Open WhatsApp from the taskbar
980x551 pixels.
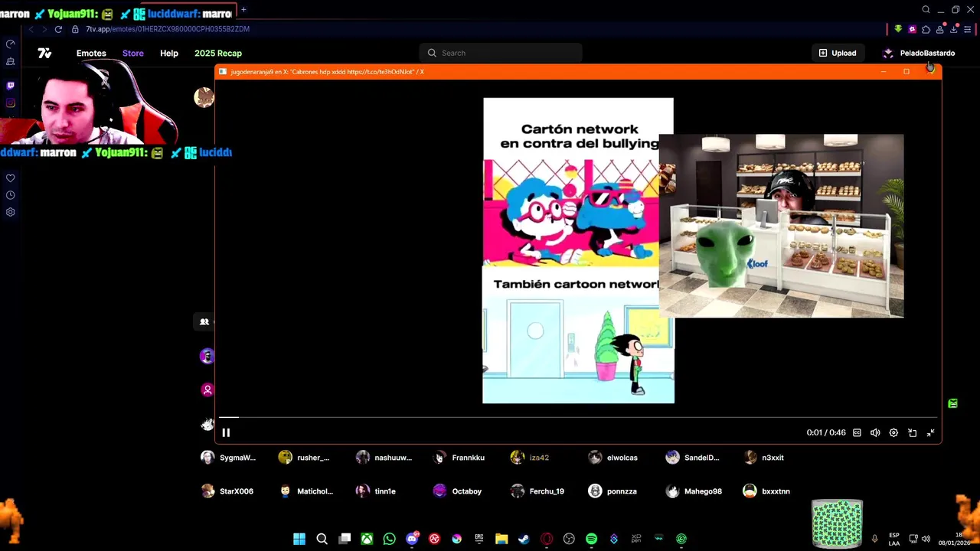[390, 539]
